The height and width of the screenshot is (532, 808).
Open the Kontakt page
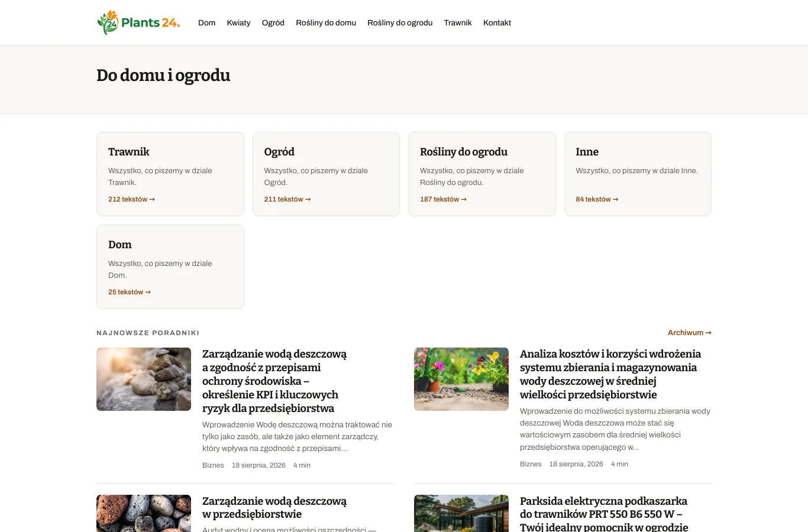coord(497,22)
